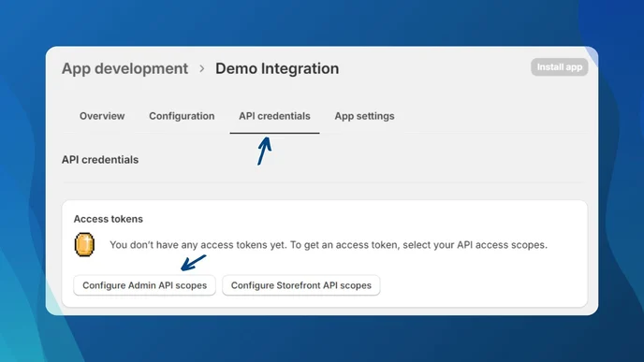This screenshot has height=362, width=644.
Task: Go back to App development breadcrumb
Action: pos(124,68)
